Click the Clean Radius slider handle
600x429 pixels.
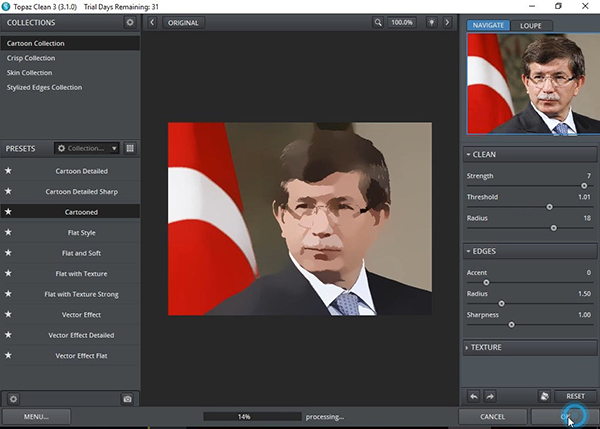tap(553, 228)
